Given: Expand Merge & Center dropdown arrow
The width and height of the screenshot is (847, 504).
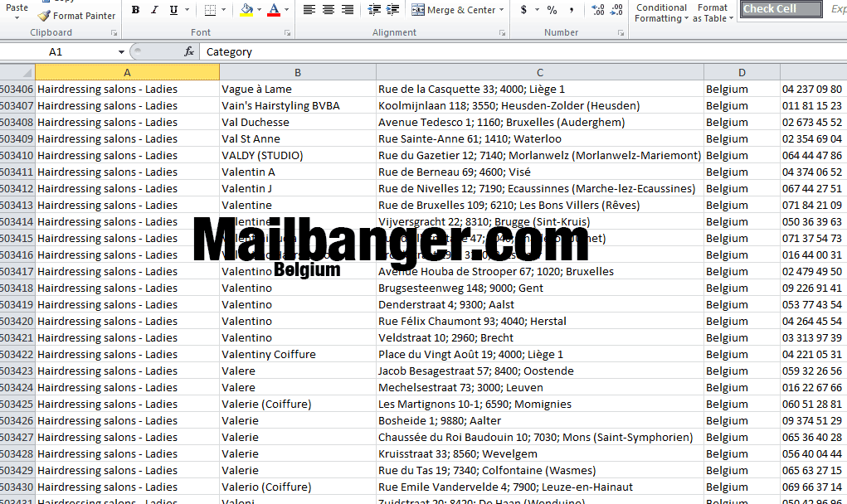Looking at the screenshot, I should coord(501,10).
